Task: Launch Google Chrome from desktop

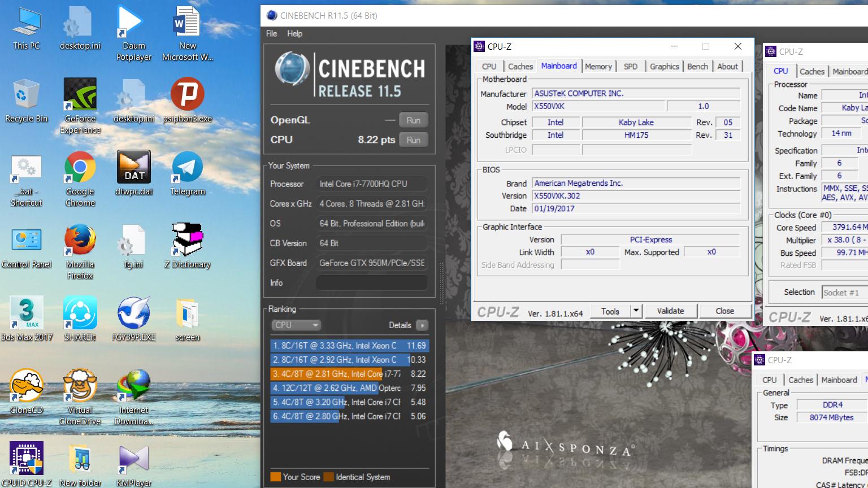Action: click(x=80, y=179)
